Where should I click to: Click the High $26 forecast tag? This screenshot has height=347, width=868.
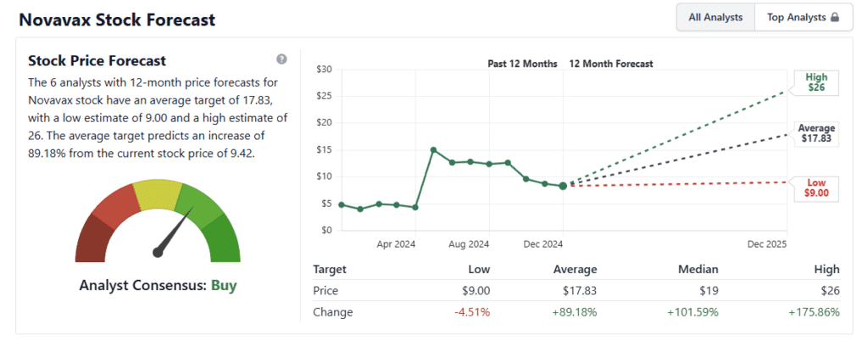point(815,81)
